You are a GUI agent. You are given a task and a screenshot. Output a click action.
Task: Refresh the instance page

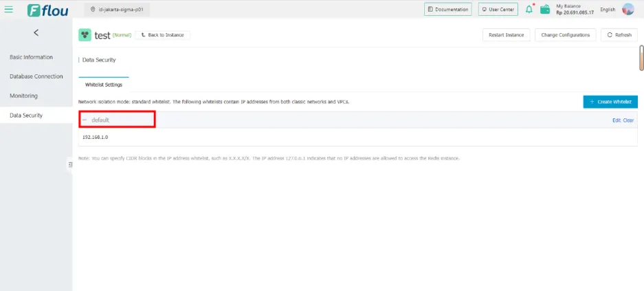(x=619, y=35)
